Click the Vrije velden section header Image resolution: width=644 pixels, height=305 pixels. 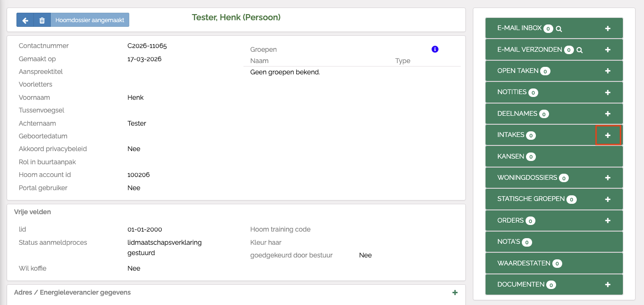32,212
